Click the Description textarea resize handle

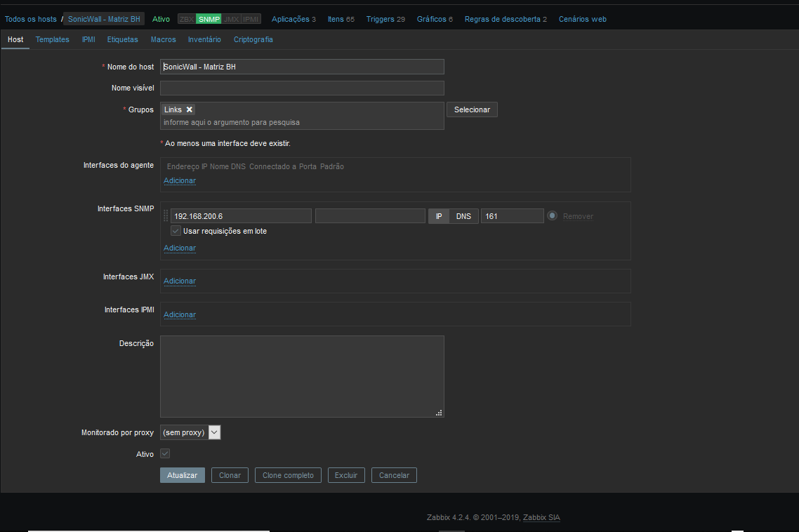(439, 413)
